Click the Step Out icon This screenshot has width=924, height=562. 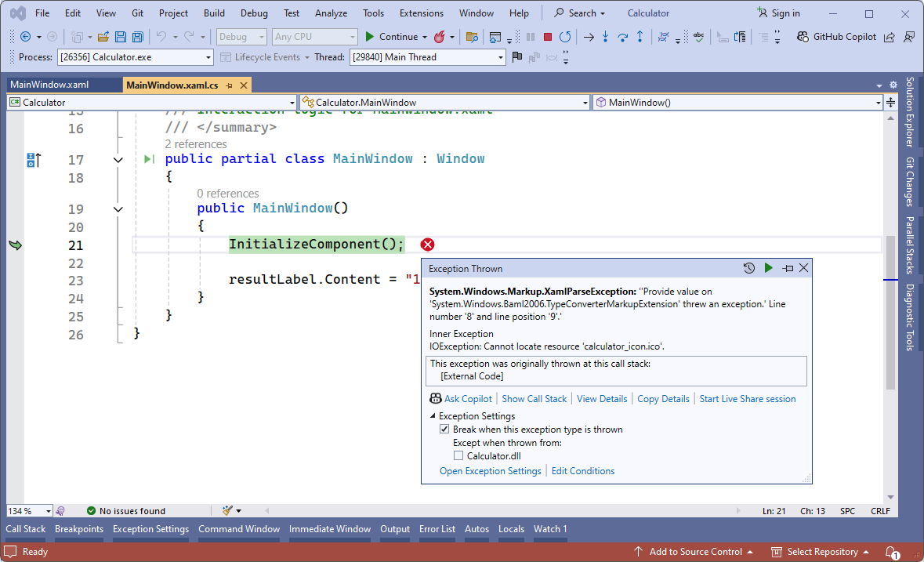pos(640,37)
